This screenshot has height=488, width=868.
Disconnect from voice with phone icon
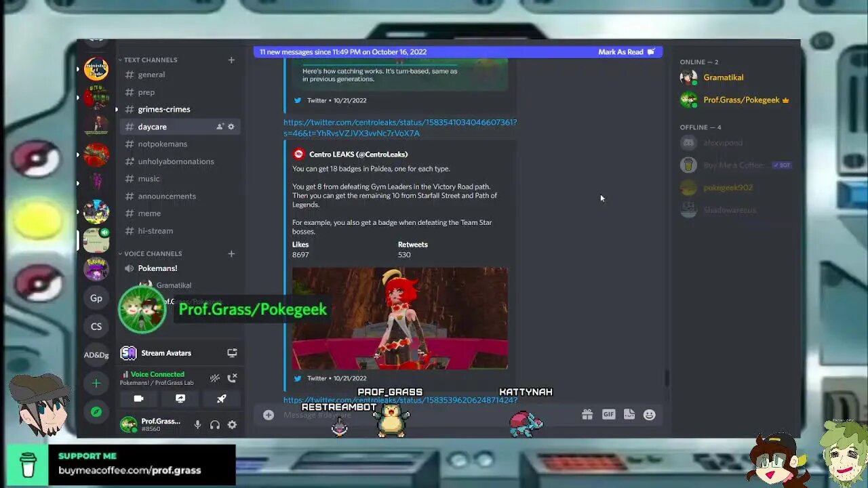[232, 378]
